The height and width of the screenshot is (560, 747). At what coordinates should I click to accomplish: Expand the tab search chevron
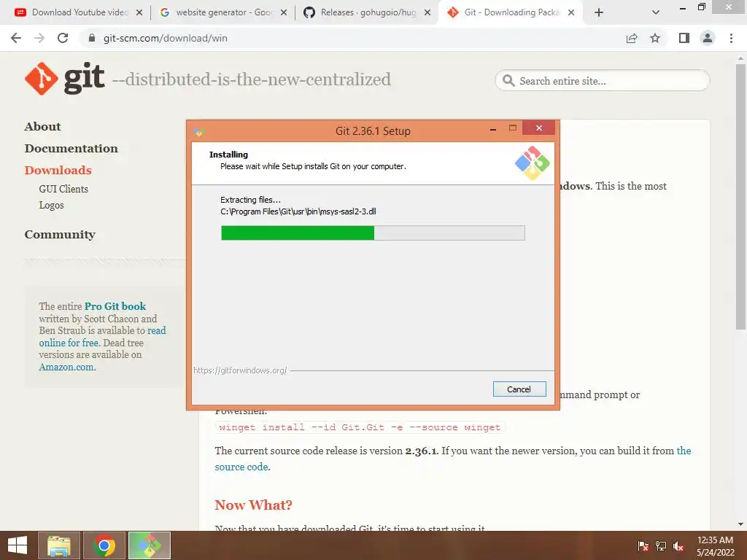click(656, 12)
